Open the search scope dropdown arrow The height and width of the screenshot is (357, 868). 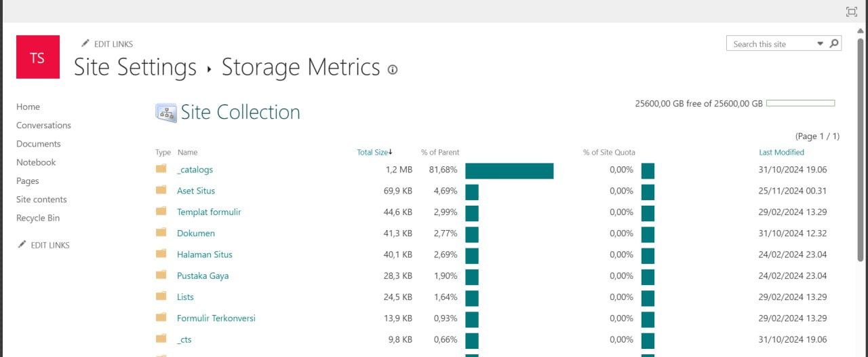tap(820, 43)
